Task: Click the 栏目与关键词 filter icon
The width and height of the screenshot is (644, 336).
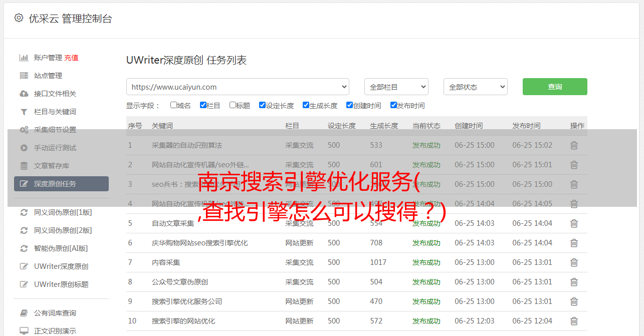Action: tap(24, 112)
